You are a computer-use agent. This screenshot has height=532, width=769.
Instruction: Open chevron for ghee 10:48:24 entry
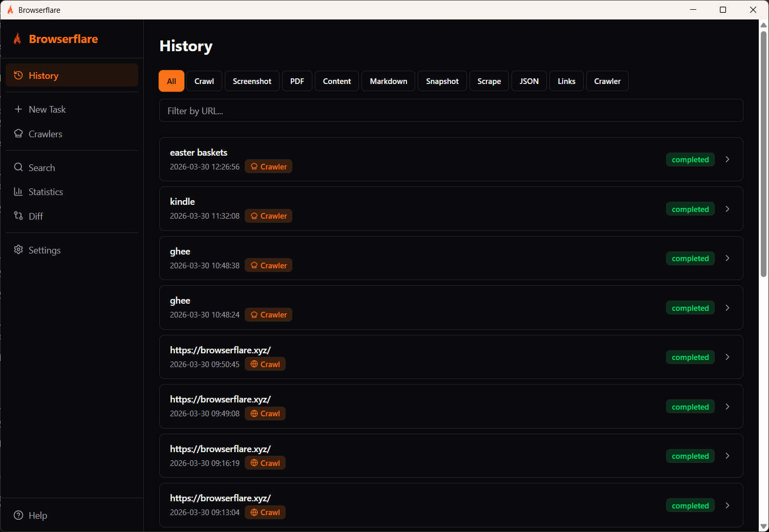pos(728,308)
